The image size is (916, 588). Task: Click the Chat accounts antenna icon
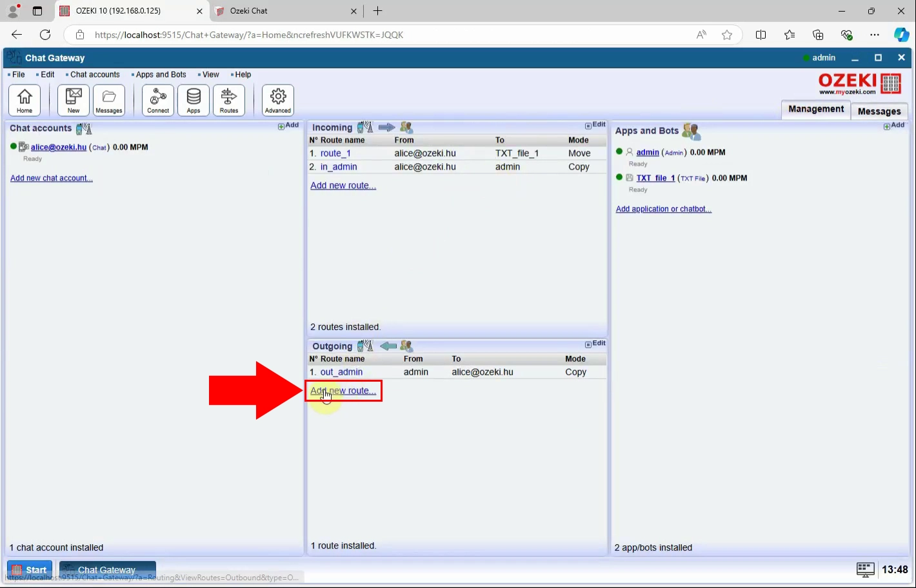[x=84, y=128]
